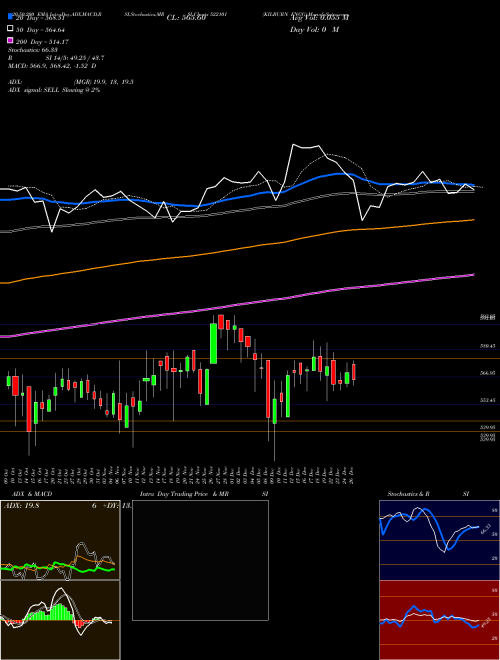Click the orange moving average line end
Image resolution: width=500 pixels, height=660 pixels.
click(x=473, y=220)
